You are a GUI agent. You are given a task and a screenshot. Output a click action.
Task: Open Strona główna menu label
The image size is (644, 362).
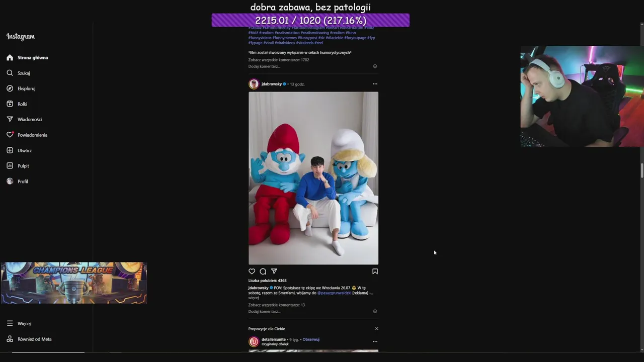33,58
